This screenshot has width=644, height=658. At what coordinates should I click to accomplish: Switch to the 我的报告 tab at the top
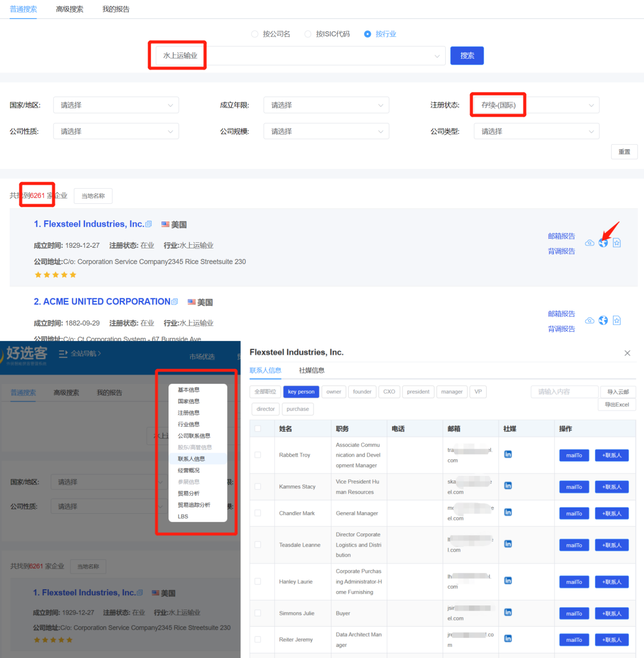click(x=116, y=9)
